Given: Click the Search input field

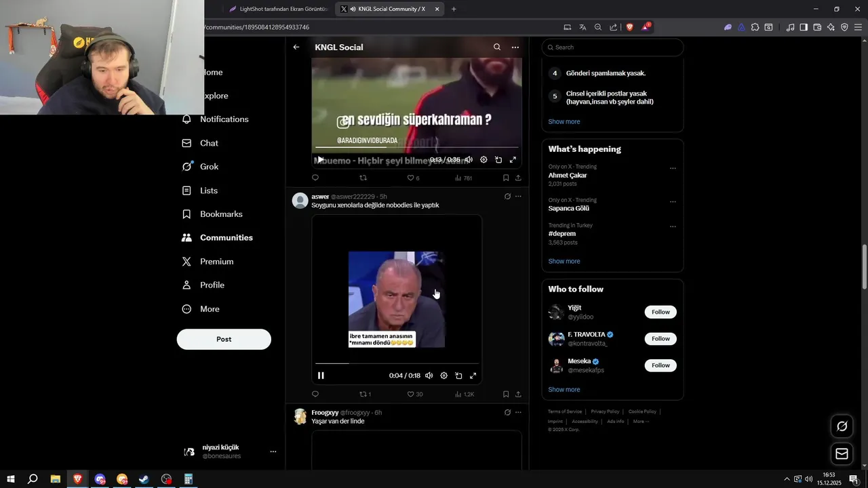Looking at the screenshot, I should (x=612, y=47).
